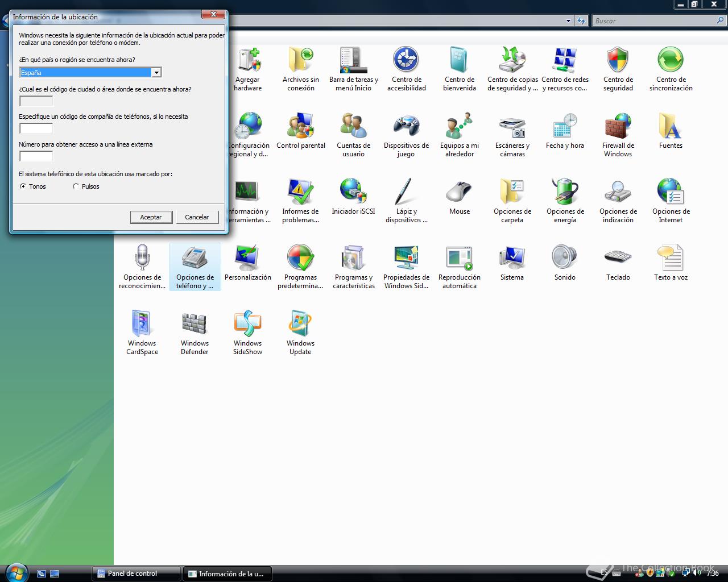Open Programas y características
Image resolution: width=728 pixels, height=582 pixels.
point(354,267)
